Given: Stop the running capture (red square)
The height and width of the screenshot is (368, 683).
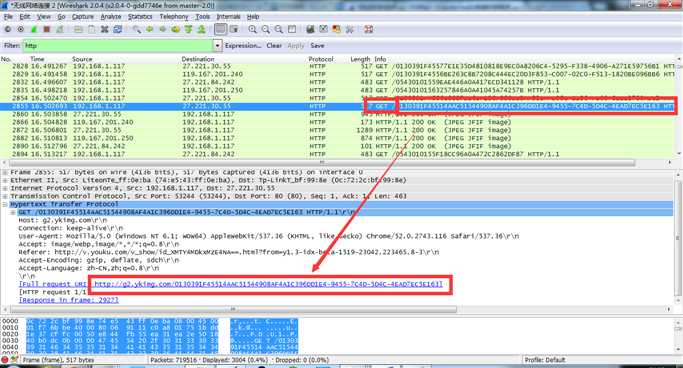Looking at the screenshot, I should pos(47,30).
